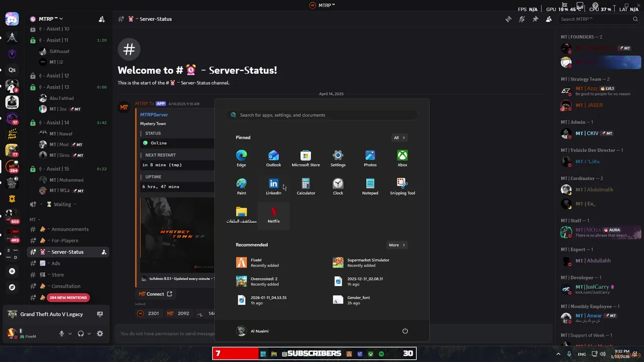Open headphone output options dropdown arrow
The height and width of the screenshot is (362, 644).
[x=89, y=333]
